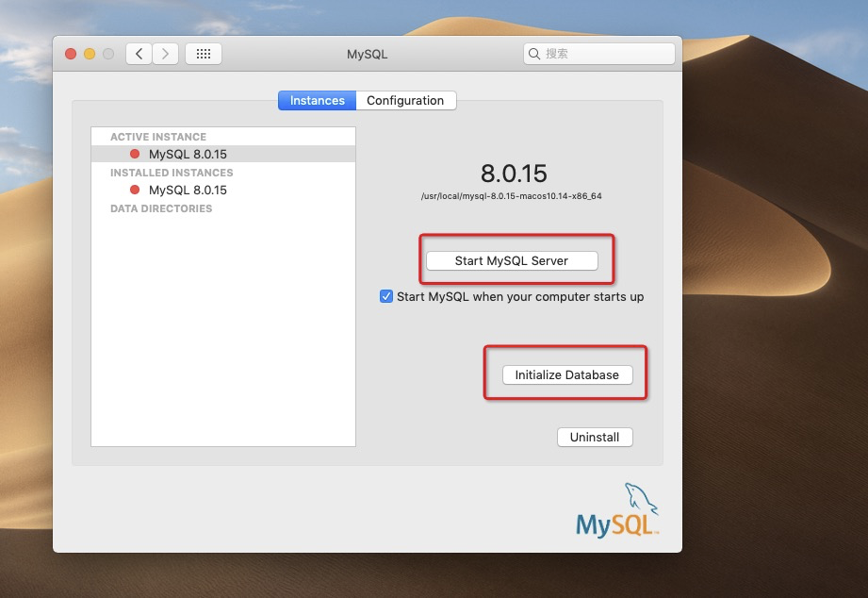Click the red status dot under Active Instance
This screenshot has width=868, height=598.
pyautogui.click(x=135, y=154)
